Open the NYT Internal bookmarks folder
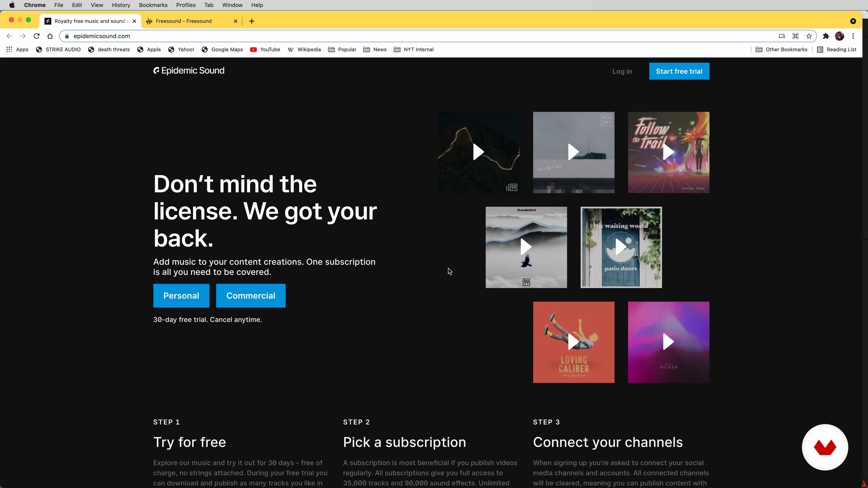868x488 pixels. [x=413, y=49]
